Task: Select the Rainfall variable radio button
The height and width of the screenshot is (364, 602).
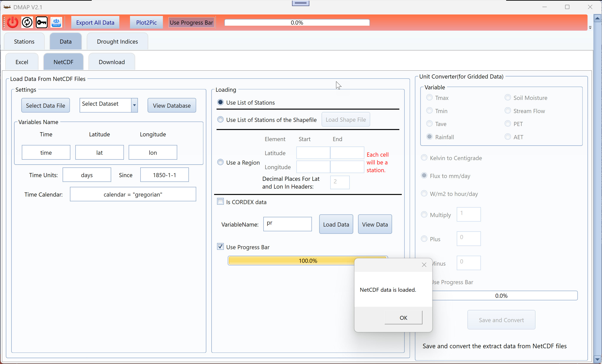Action: click(429, 137)
